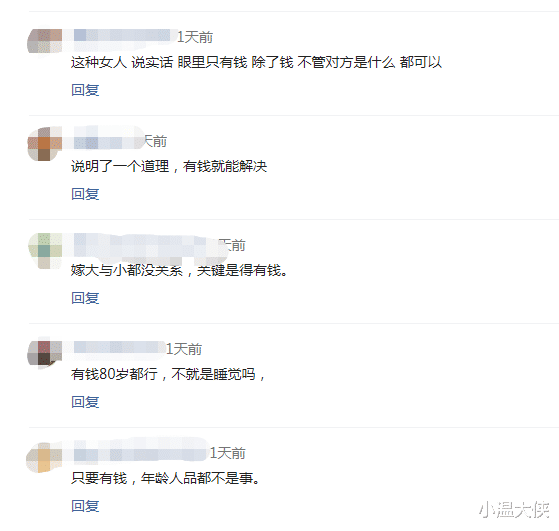The width and height of the screenshot is (559, 531).
Task: Open green avatar of the third commenter
Action: pos(45,251)
